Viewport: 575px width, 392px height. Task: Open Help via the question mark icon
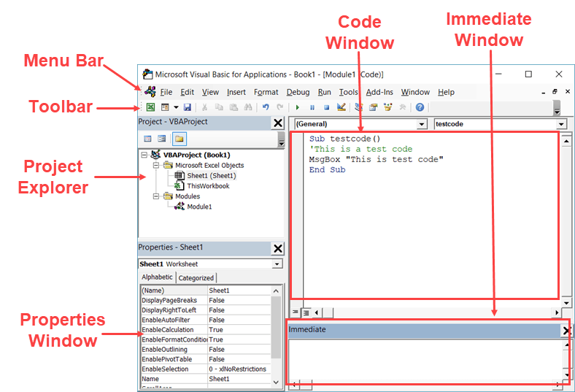point(420,107)
